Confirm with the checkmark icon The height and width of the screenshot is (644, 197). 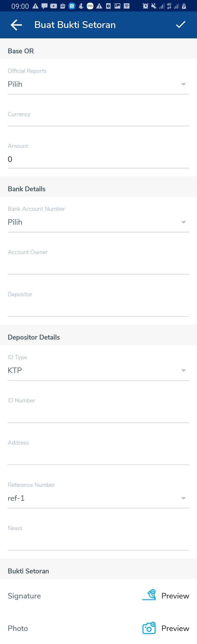coord(180,25)
